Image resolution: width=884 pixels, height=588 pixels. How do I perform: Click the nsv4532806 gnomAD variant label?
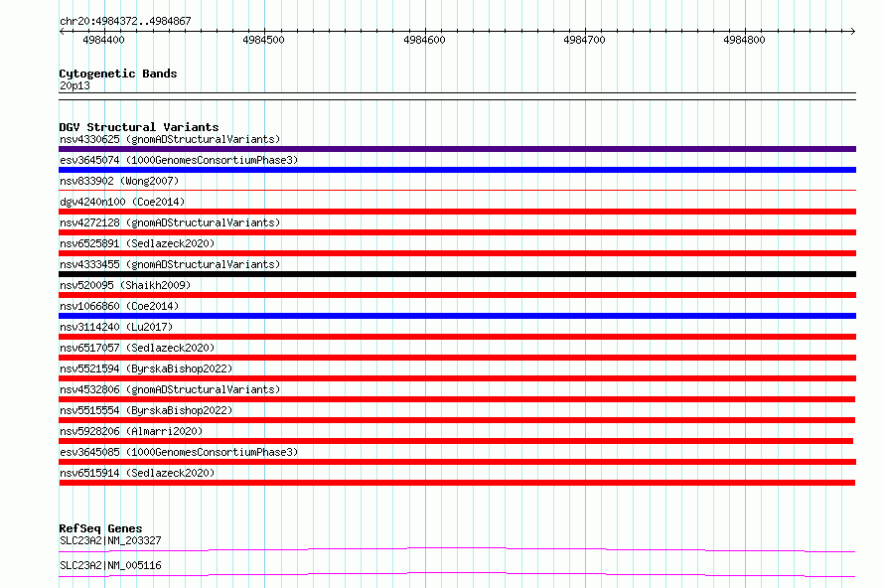pyautogui.click(x=170, y=389)
